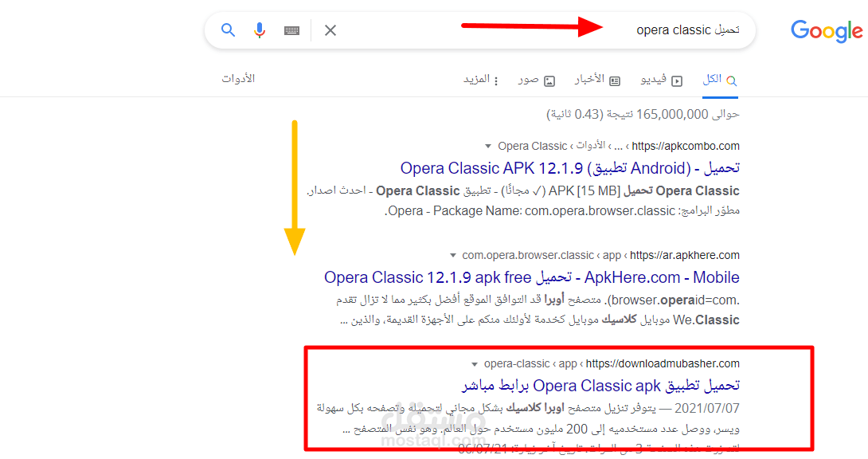Screen dimensions: 868x459
Task: Open Opera Classic 12.1.9 apk free ApkHere result
Action: point(531,277)
